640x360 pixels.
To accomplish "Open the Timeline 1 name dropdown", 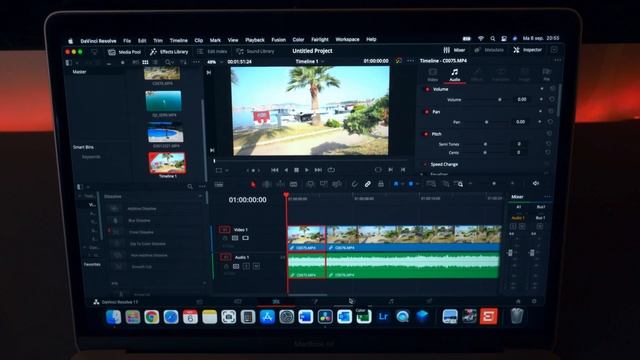I will coord(309,61).
